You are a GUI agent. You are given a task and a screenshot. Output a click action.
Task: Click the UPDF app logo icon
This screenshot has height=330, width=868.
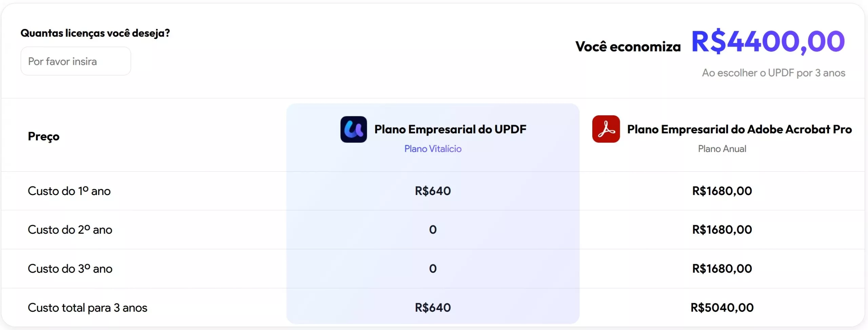click(353, 129)
